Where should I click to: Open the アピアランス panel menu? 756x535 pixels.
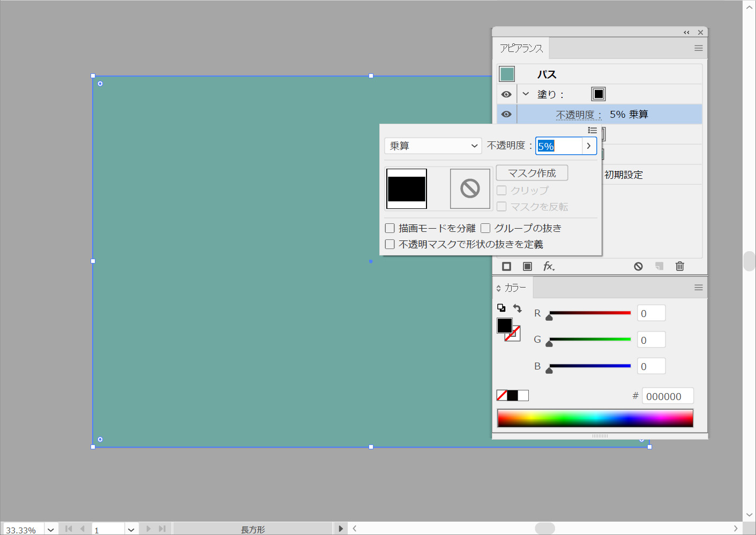point(698,48)
